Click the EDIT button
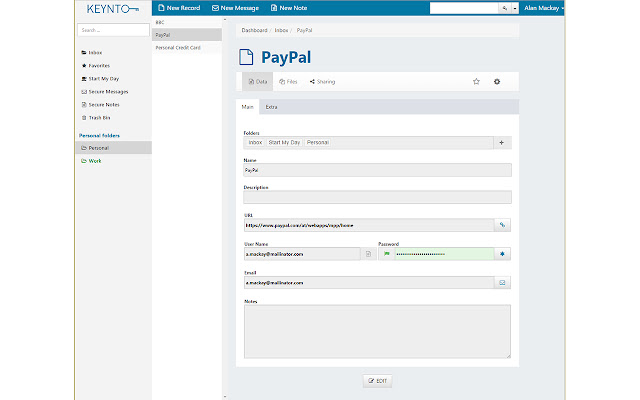The height and width of the screenshot is (400, 640). coord(377,381)
